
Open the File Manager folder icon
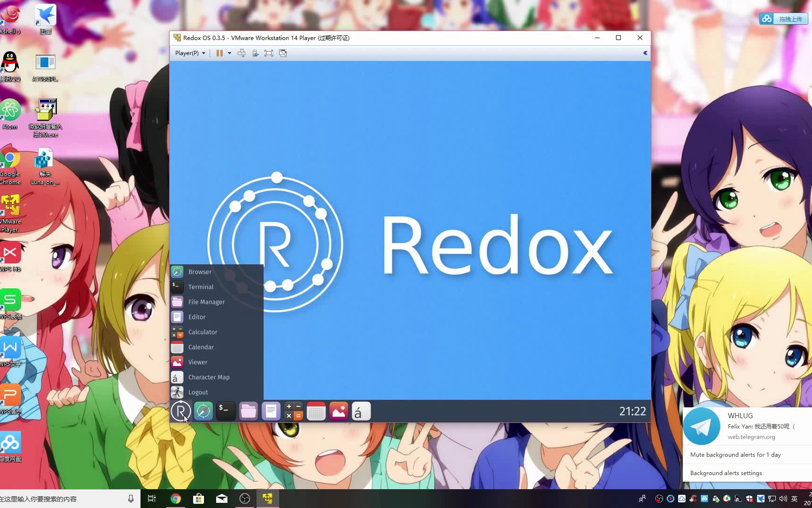249,411
